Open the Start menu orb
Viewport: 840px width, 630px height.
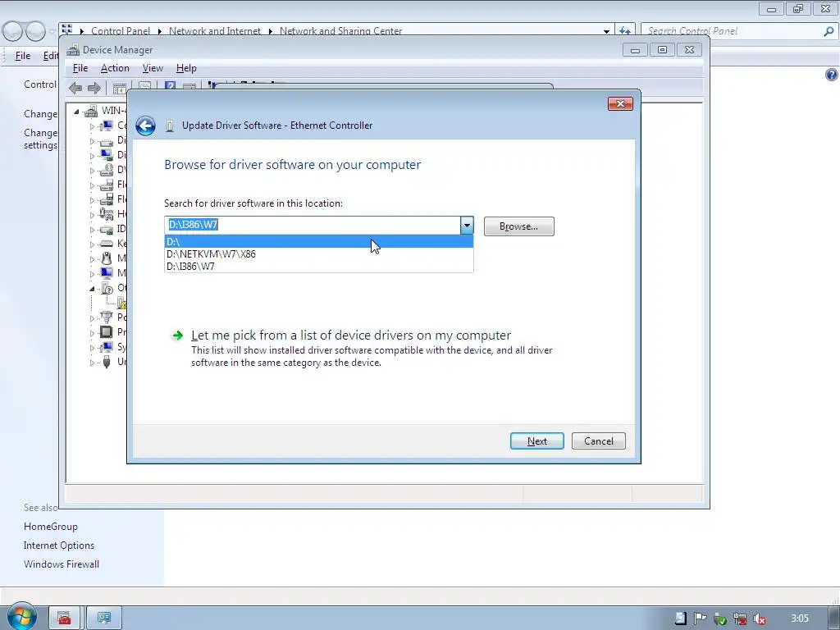pos(21,617)
